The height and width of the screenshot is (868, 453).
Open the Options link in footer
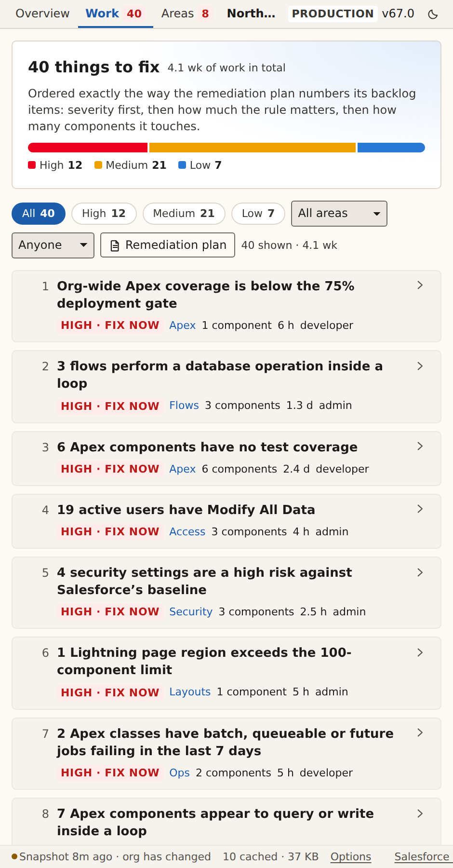tap(351, 857)
